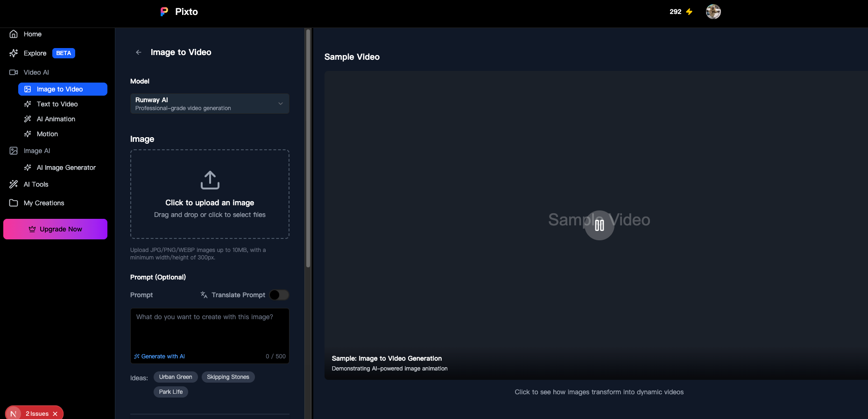868x419 pixels.
Task: Click the back arrow beside Image to Video
Action: pyautogui.click(x=138, y=52)
